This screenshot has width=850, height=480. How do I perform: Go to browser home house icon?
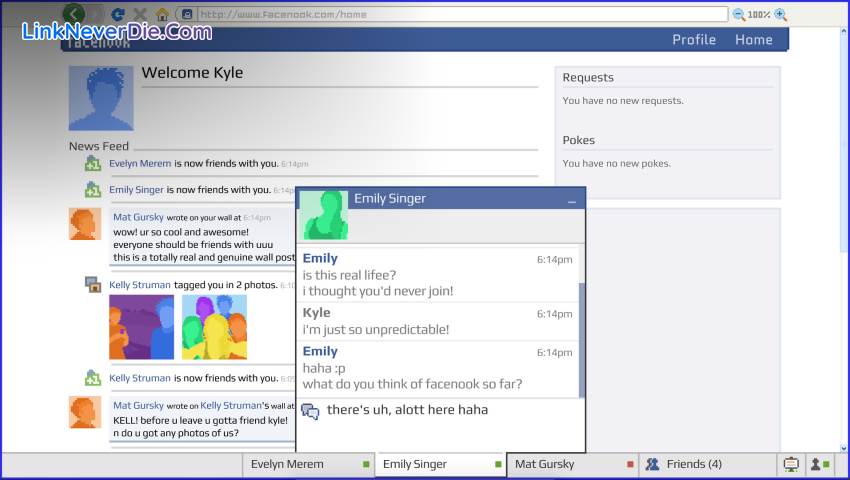pos(162,15)
